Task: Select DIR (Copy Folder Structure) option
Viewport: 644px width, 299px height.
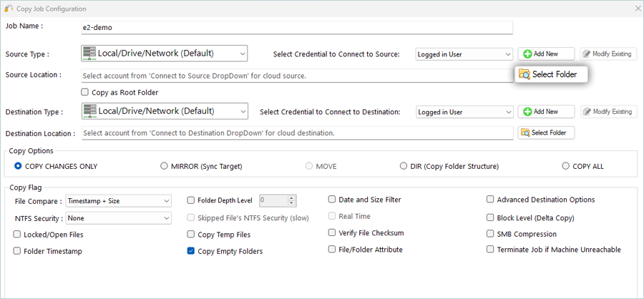Action: pos(404,166)
